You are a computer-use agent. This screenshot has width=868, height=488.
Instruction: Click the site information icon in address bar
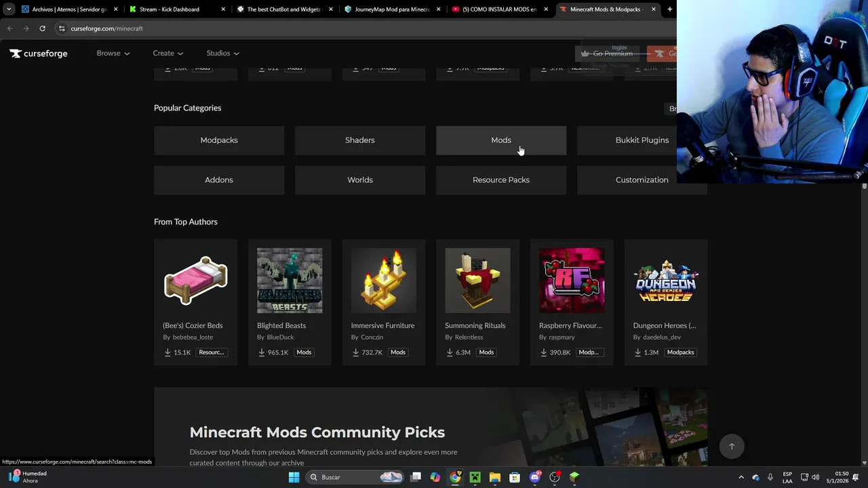tap(61, 28)
